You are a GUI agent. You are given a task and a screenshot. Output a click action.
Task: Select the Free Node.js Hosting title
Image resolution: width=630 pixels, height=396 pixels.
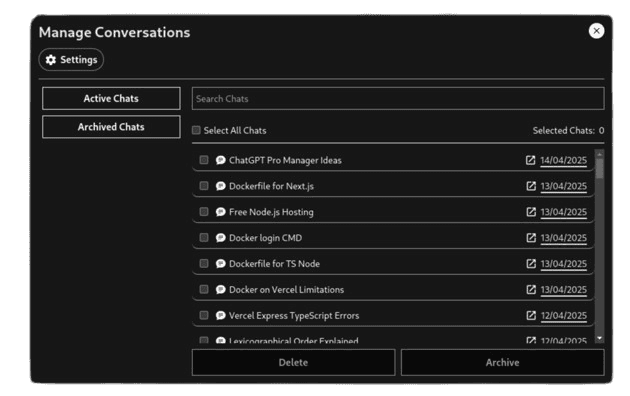pyautogui.click(x=271, y=212)
